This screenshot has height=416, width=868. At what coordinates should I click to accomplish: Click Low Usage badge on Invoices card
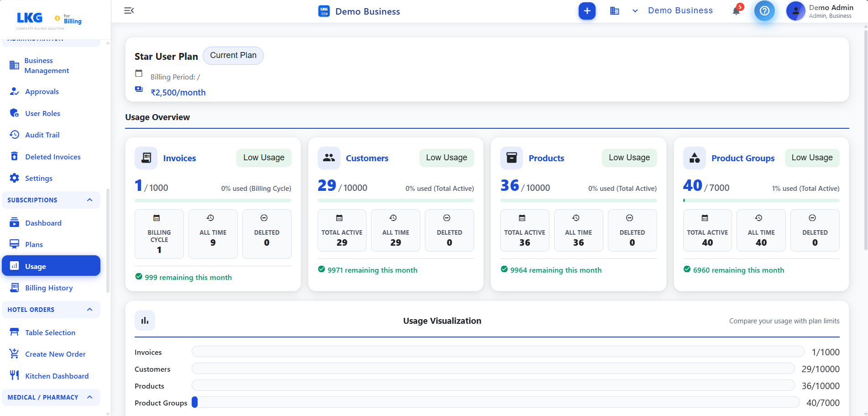pyautogui.click(x=264, y=158)
